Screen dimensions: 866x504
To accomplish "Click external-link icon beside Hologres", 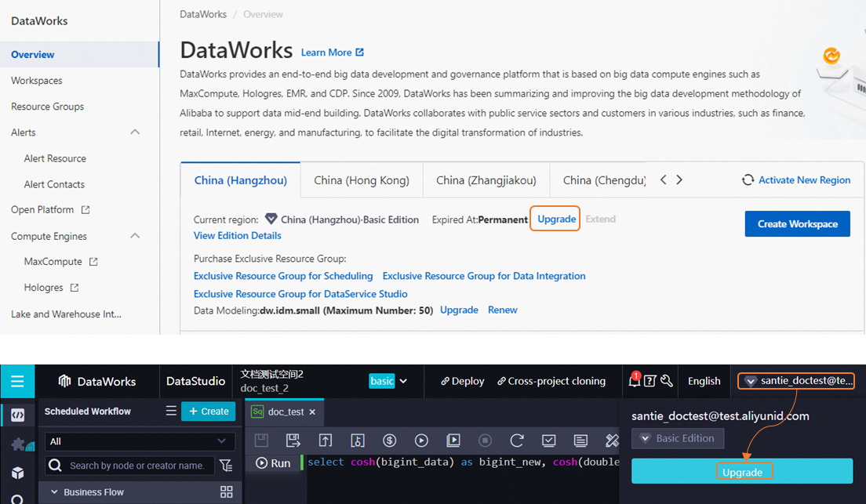I will click(x=75, y=288).
